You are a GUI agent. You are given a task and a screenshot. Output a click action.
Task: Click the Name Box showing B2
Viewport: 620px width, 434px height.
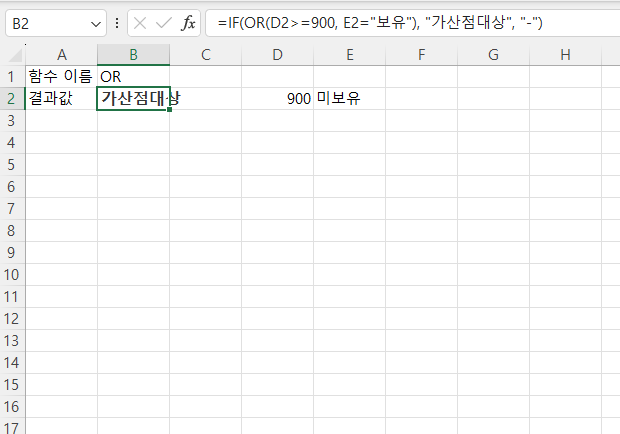(56, 24)
